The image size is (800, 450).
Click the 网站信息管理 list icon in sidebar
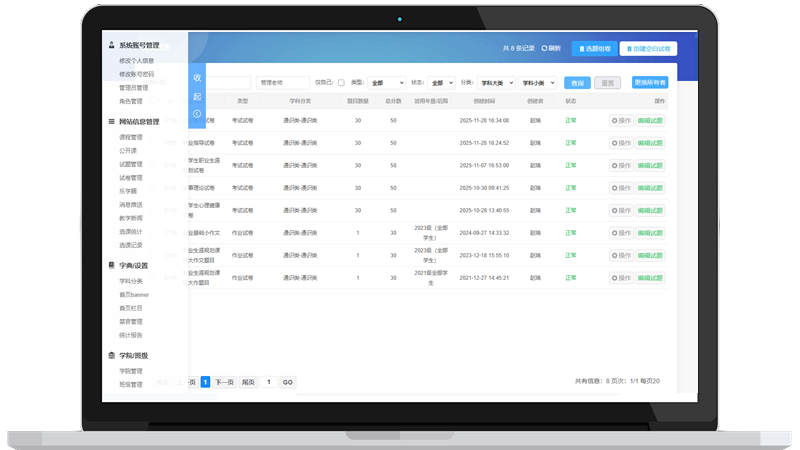tap(111, 121)
